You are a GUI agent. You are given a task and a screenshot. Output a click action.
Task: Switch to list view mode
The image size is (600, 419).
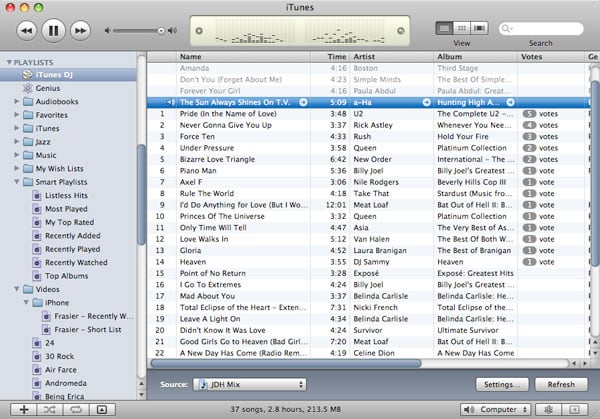(444, 28)
